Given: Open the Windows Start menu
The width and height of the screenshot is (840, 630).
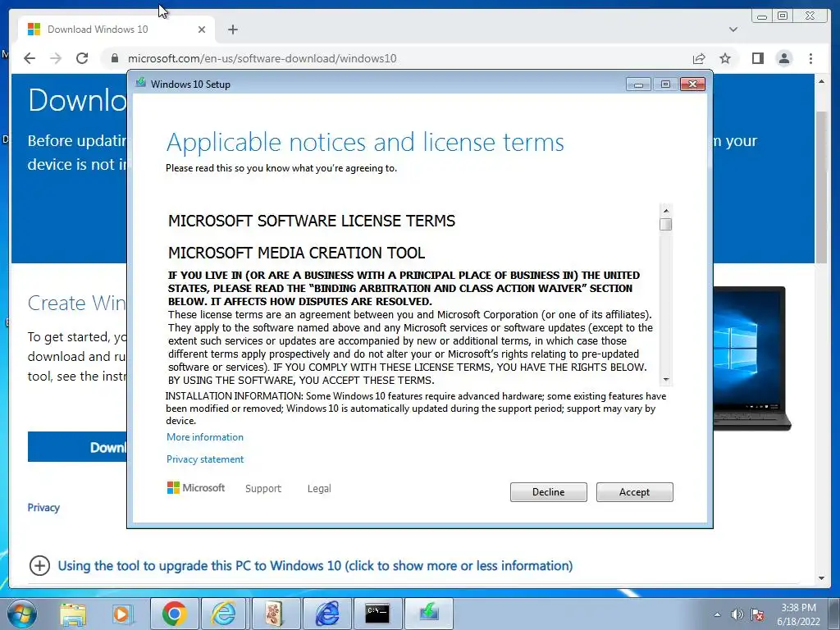Looking at the screenshot, I should 22,614.
